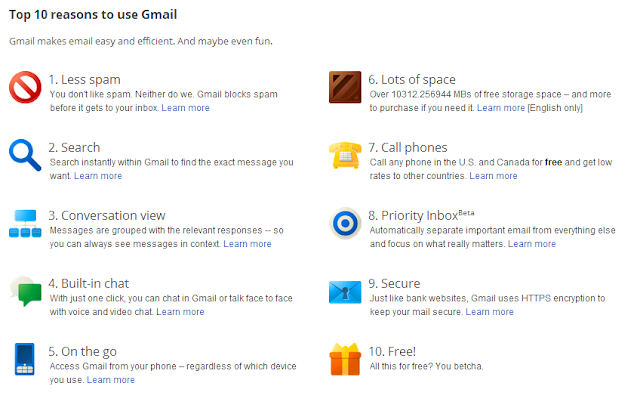The image size is (640, 411).
Task: Click the blue envelope keyhole Secure icon
Action: [x=345, y=292]
